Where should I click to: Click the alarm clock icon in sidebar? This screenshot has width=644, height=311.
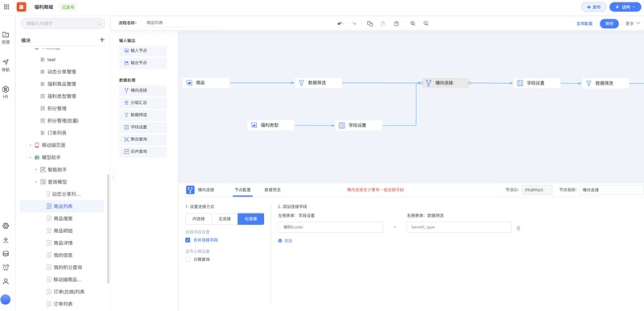click(x=6, y=267)
